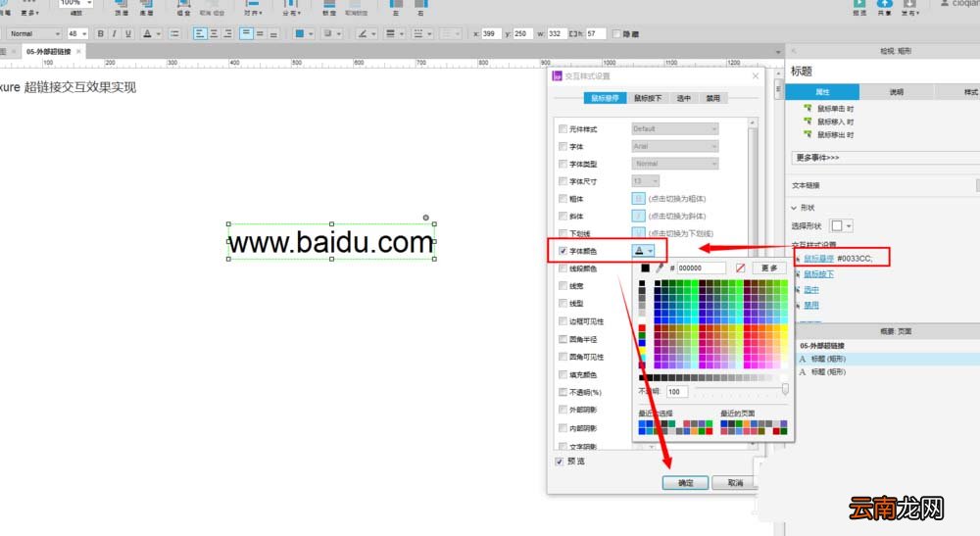Click the 预览 preview play icon
The height and width of the screenshot is (536, 980).
860,4
